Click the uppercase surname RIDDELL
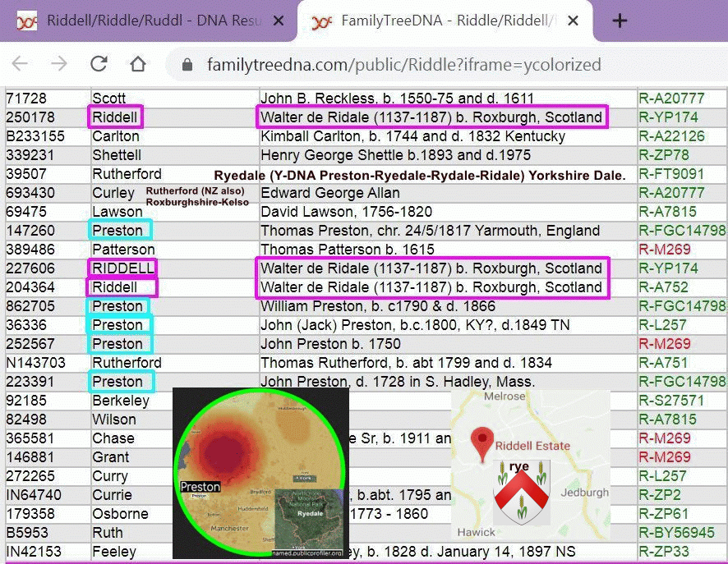Viewport: 728px width, 564px height. pyautogui.click(x=123, y=268)
